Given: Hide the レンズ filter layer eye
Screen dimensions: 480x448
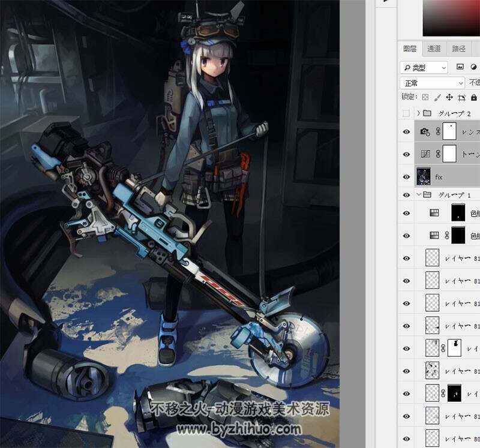Looking at the screenshot, I should (x=406, y=131).
